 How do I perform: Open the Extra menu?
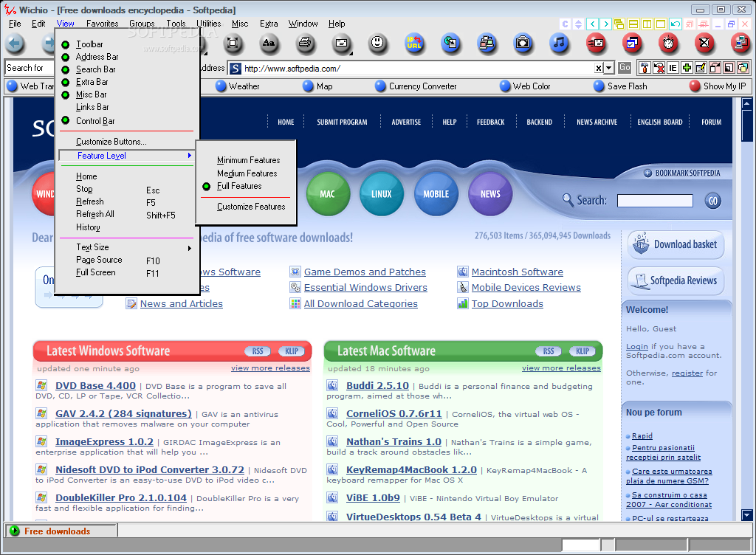[x=269, y=24]
